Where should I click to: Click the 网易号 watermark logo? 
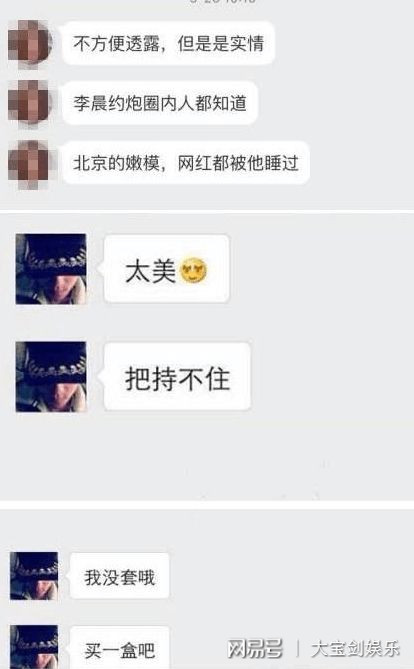(255, 649)
